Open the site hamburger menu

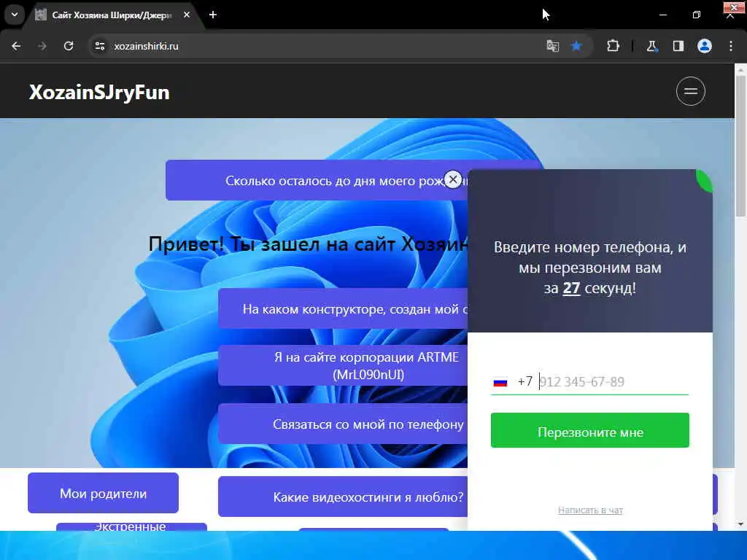691,91
